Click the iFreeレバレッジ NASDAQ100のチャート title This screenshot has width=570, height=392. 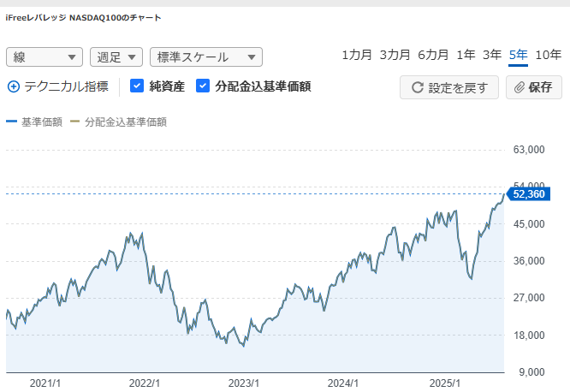(83, 18)
